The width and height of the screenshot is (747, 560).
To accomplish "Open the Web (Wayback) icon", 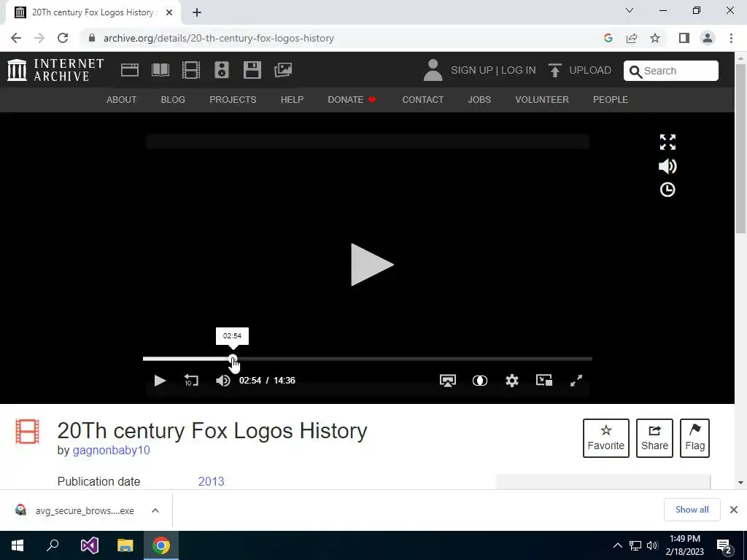I will point(130,70).
